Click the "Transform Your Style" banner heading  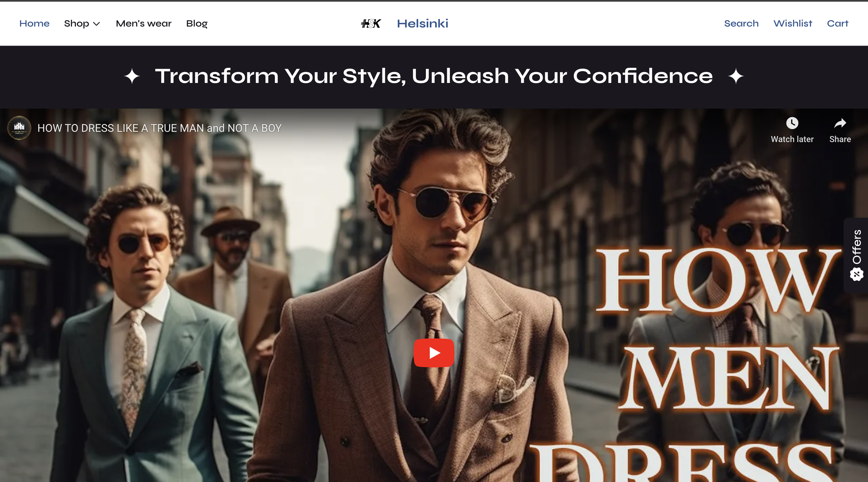coord(434,76)
